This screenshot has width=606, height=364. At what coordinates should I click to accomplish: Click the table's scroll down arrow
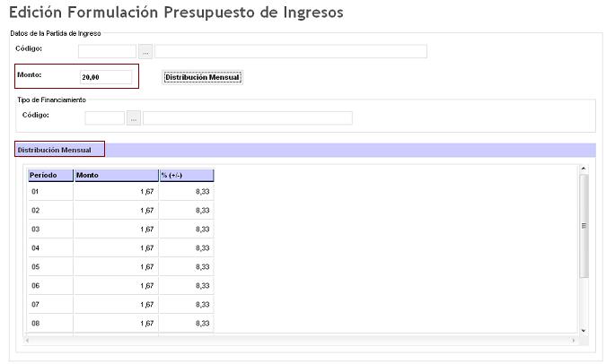click(x=584, y=331)
